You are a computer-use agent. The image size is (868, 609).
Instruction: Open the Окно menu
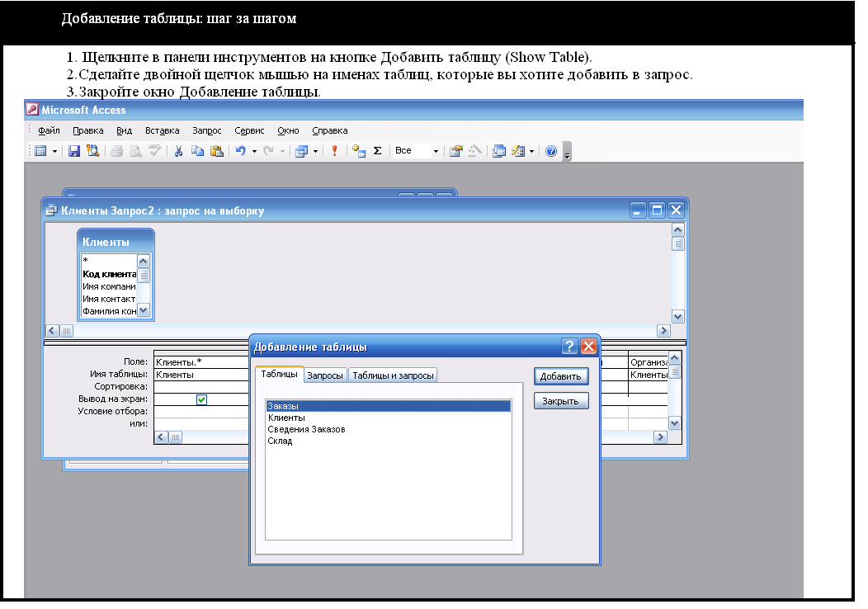[x=289, y=130]
